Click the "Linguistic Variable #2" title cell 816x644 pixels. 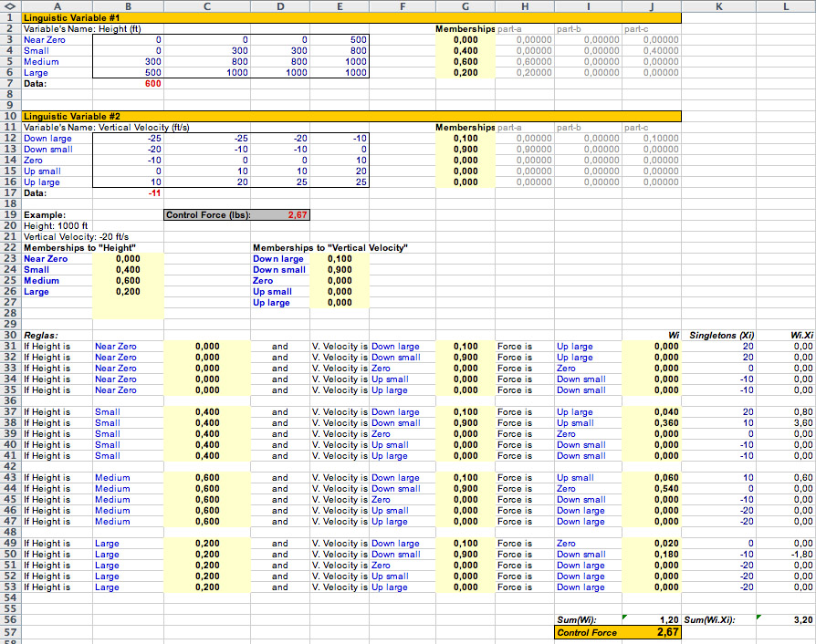point(351,116)
